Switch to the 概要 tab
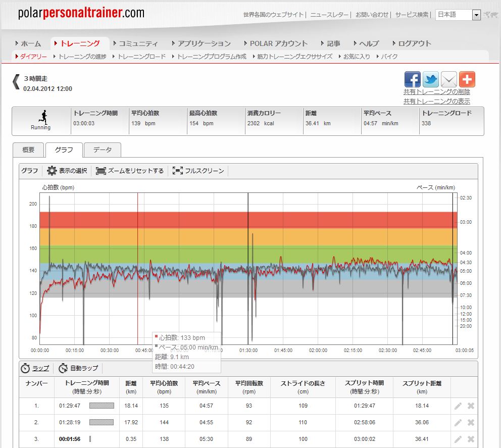Screen dimensions: 501x448 tap(28, 150)
